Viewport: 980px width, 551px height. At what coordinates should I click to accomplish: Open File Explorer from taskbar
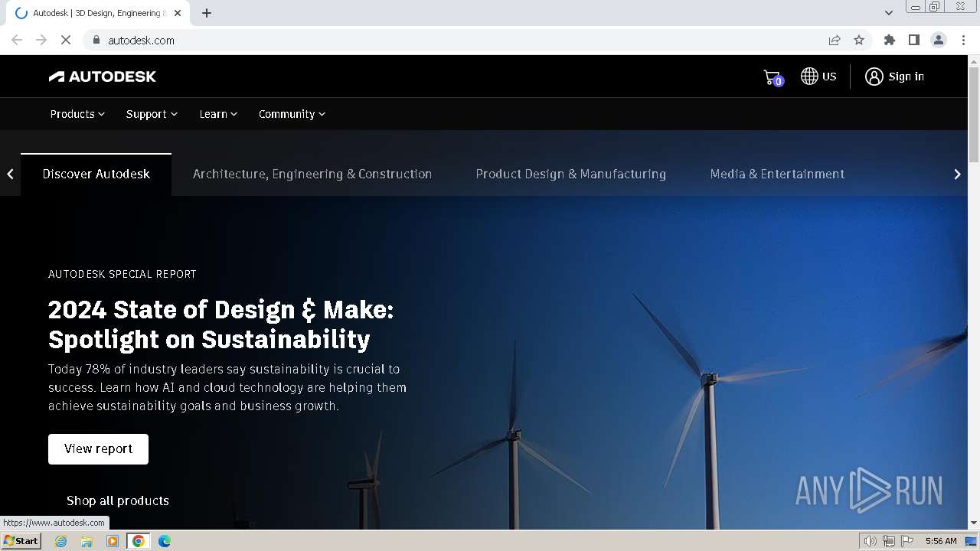pyautogui.click(x=87, y=541)
